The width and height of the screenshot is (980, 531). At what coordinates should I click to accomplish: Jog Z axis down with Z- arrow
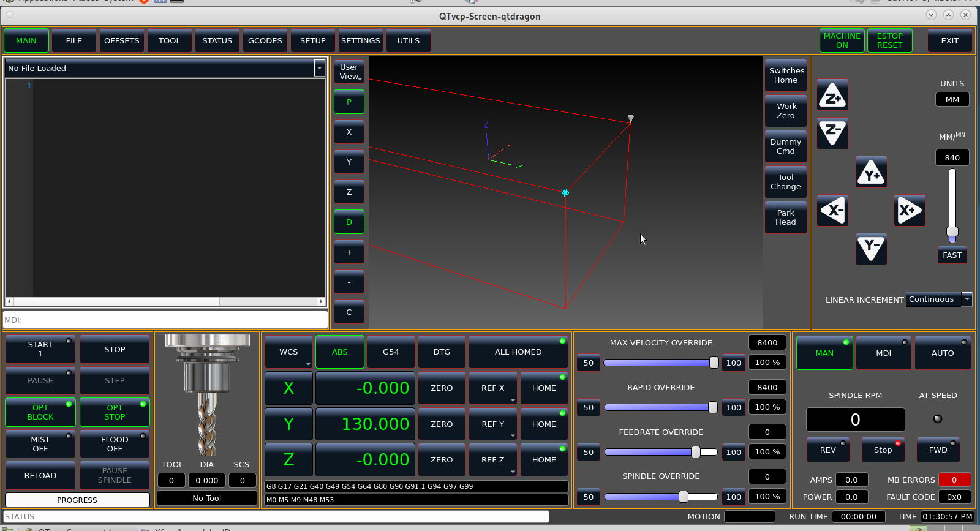click(832, 133)
